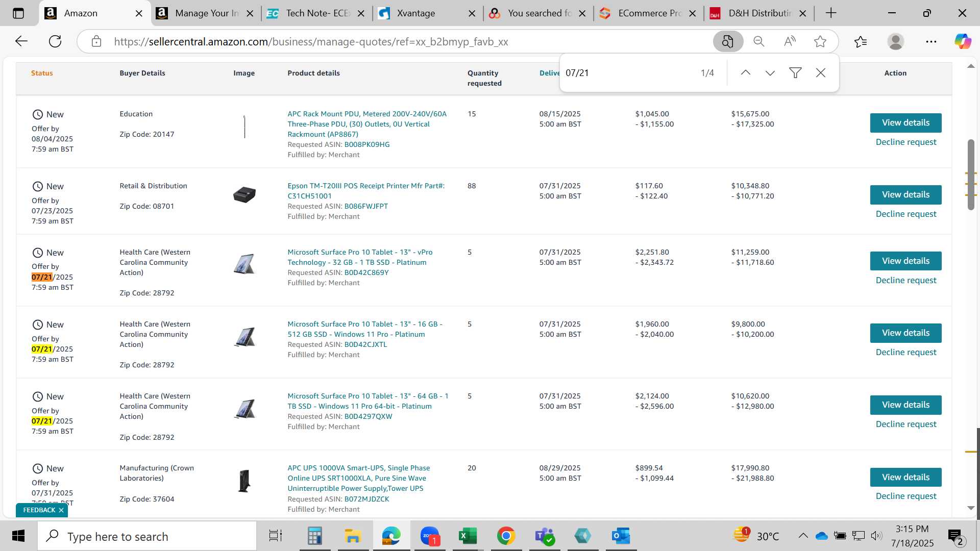Viewport: 980px width, 551px height.
Task: Open the browser profile avatar
Action: [x=896, y=41]
